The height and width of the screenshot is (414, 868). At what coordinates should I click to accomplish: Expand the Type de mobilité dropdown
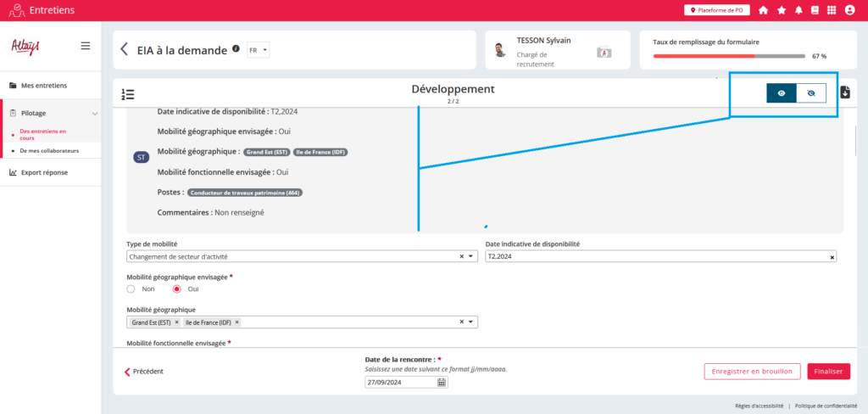471,256
